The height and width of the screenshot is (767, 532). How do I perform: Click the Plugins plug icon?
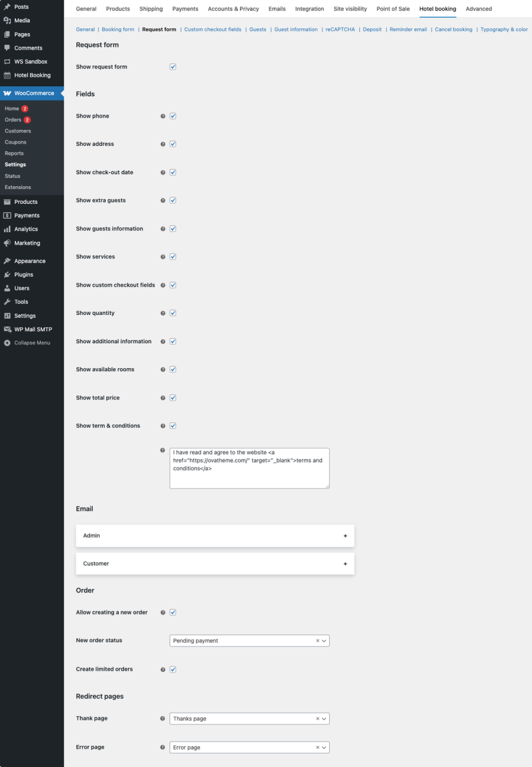click(7, 275)
